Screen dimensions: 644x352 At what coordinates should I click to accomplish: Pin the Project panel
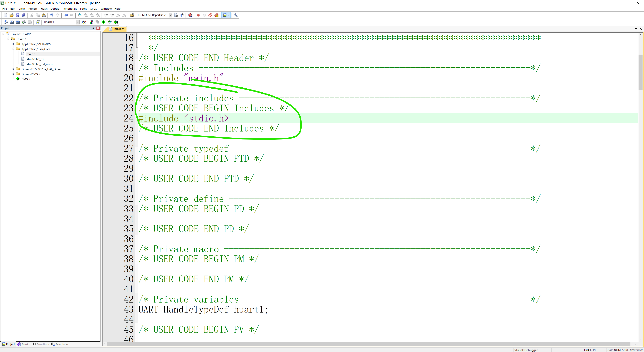pos(94,28)
